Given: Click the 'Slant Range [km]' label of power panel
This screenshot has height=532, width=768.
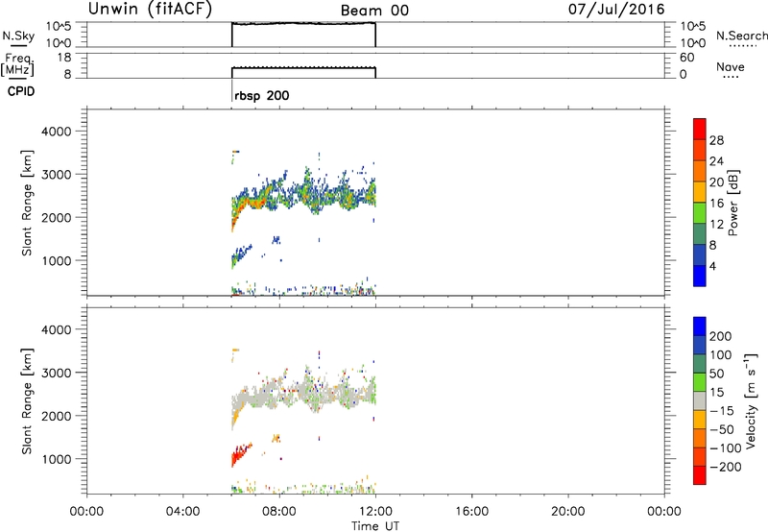Looking at the screenshot, I should tap(27, 203).
